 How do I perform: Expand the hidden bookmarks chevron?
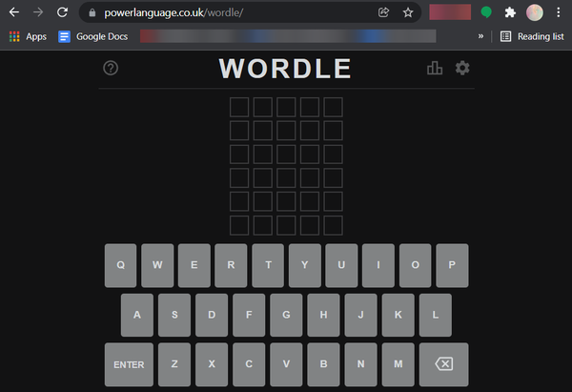(480, 36)
